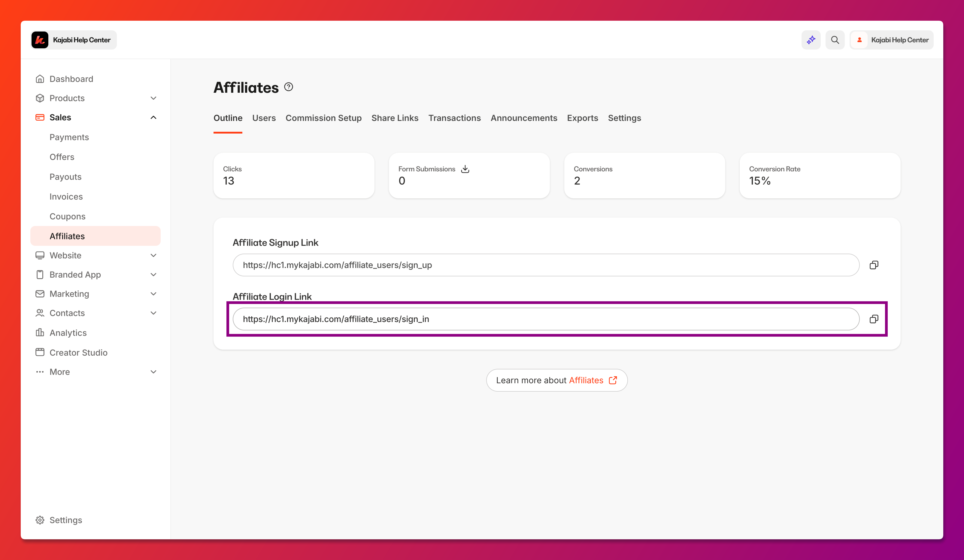Click the More ellipsis icon
Image resolution: width=964 pixels, height=560 pixels.
[40, 372]
